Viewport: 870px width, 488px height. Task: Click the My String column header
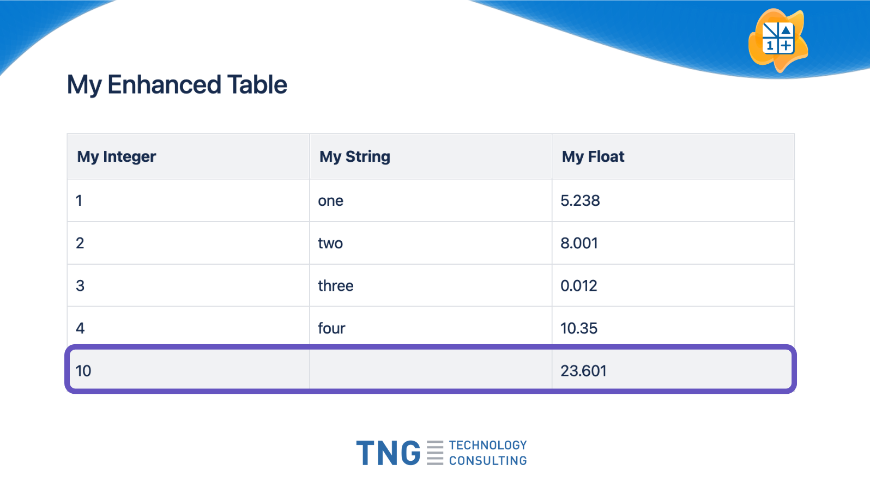pos(355,157)
